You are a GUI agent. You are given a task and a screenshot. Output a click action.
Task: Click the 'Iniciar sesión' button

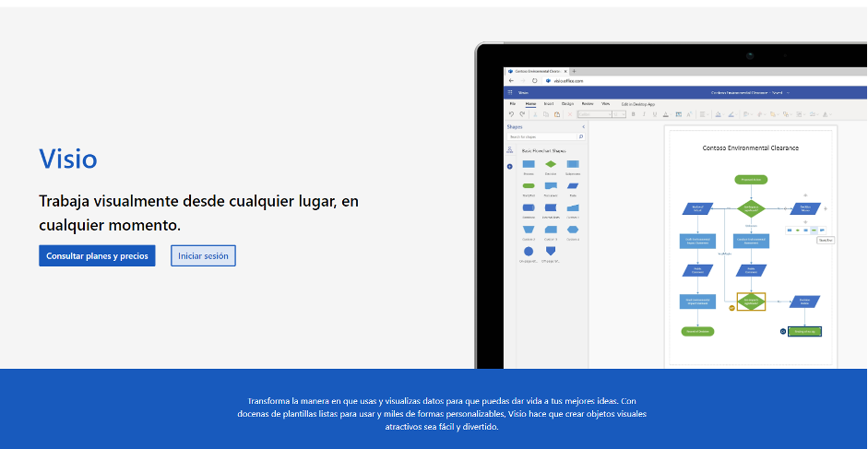point(203,255)
